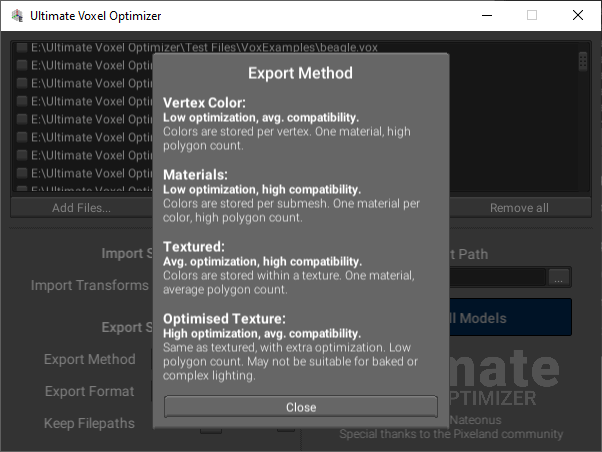Tick the fourth file entry checkbox
The image size is (602, 452).
tap(22, 101)
